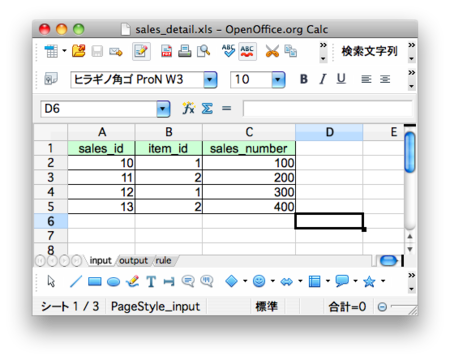Image resolution: width=450 pixels, height=360 pixels.
Task: Choose the Select arrow drawing tool
Action: click(51, 282)
